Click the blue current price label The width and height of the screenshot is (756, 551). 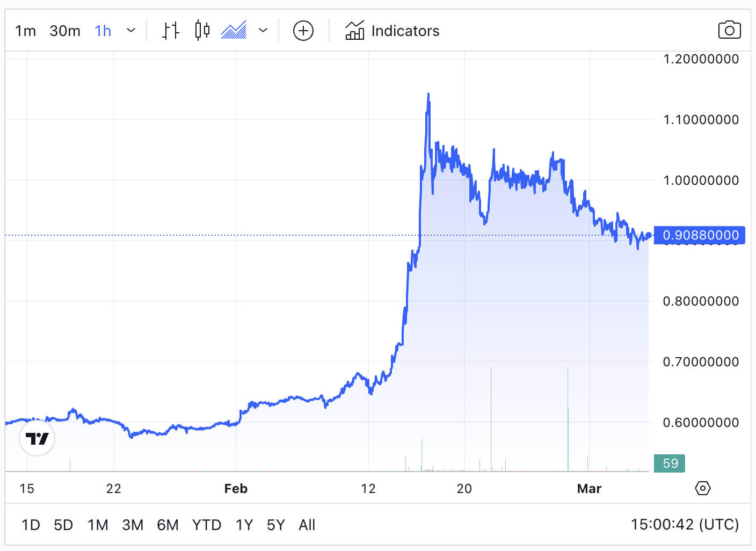point(699,235)
